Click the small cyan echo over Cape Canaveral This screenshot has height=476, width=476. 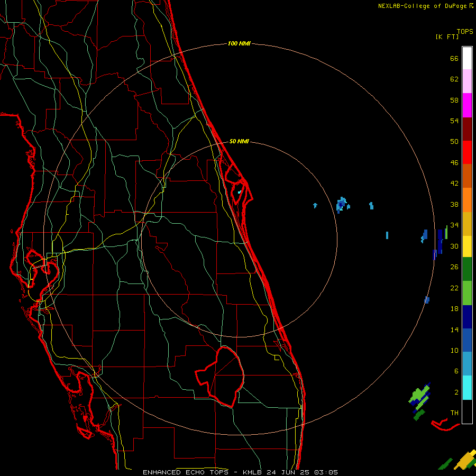pyautogui.click(x=240, y=192)
